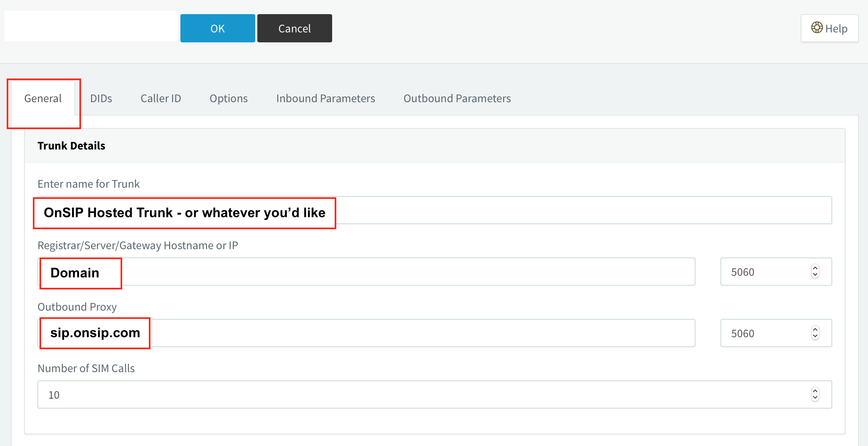Switch to Outbound Parameters tab

457,98
